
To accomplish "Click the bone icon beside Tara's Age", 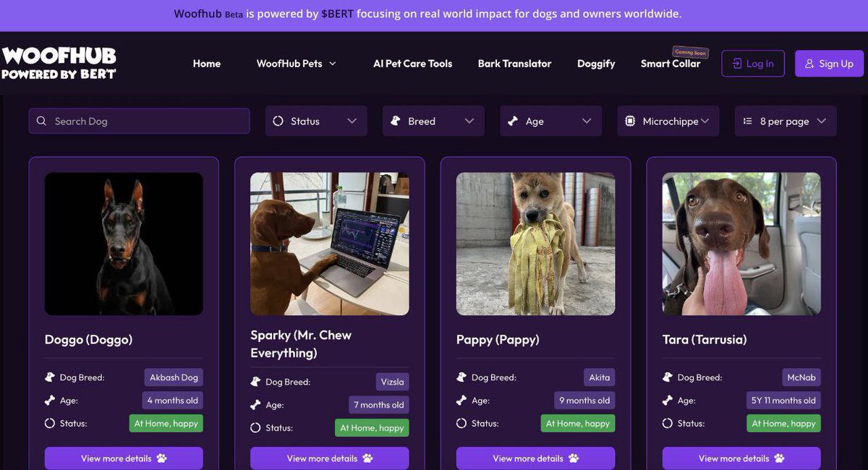I will click(x=668, y=400).
